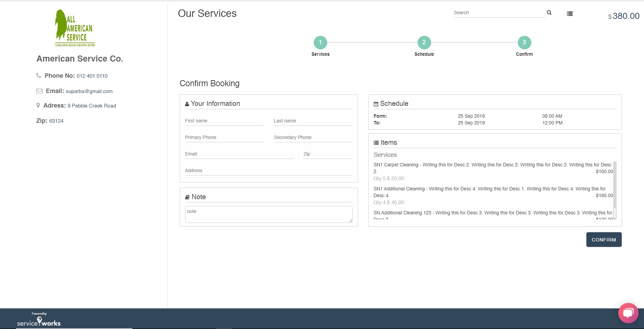The width and height of the screenshot is (644, 329).
Task: Click the All American Service logo
Action: 74,28
